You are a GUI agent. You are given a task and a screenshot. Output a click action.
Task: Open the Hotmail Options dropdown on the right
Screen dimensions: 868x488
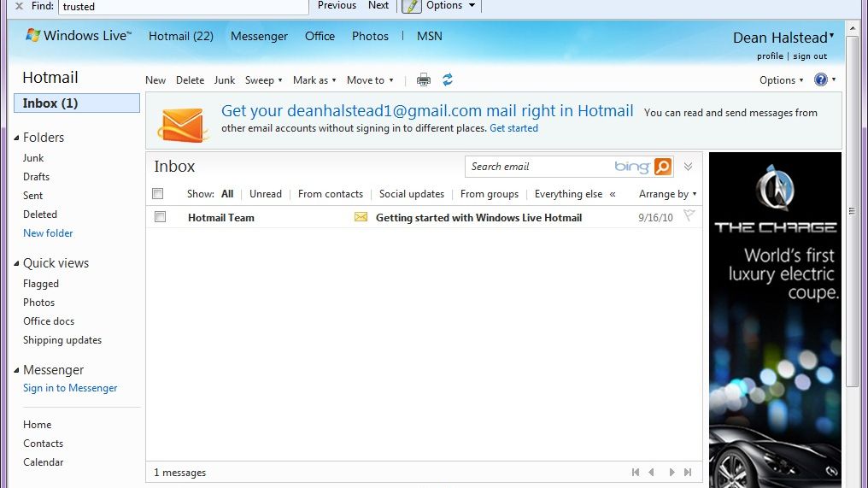click(781, 80)
